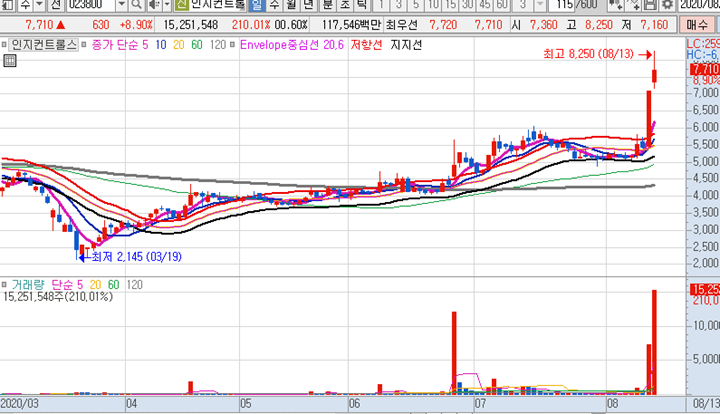Click the Envelope중심선 20,6 legend label
The width and height of the screenshot is (720, 414).
click(x=292, y=45)
